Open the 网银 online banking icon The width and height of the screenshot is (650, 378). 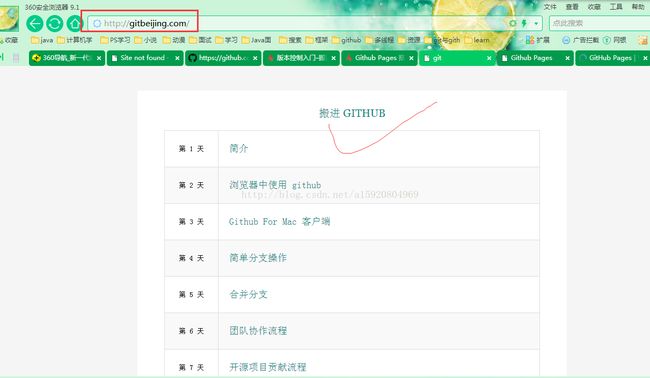coord(615,40)
